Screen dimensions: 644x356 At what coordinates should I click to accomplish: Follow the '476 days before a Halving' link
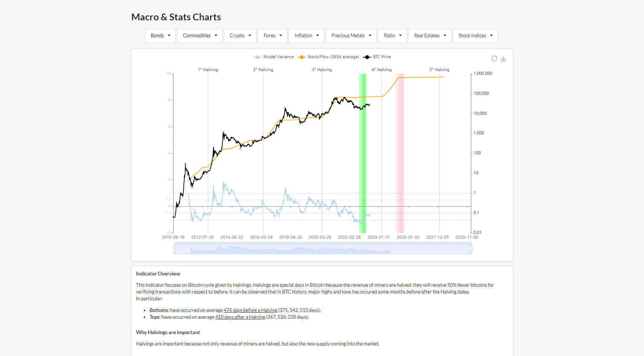tap(250, 310)
